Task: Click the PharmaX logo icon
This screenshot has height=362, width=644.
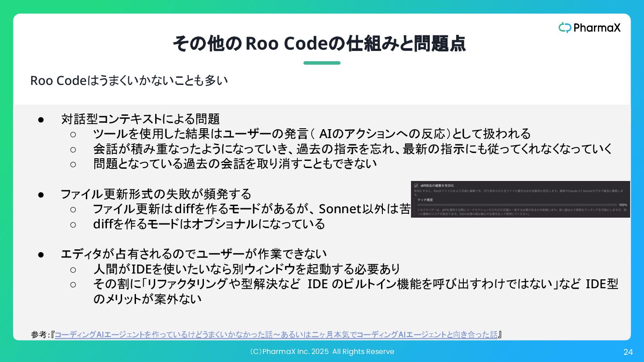Action: click(565, 28)
